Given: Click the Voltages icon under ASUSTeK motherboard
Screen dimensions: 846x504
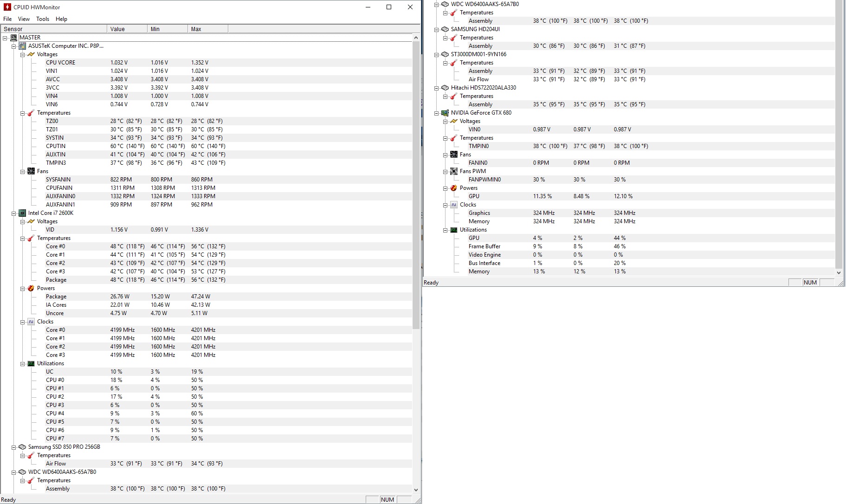Looking at the screenshot, I should [31, 54].
